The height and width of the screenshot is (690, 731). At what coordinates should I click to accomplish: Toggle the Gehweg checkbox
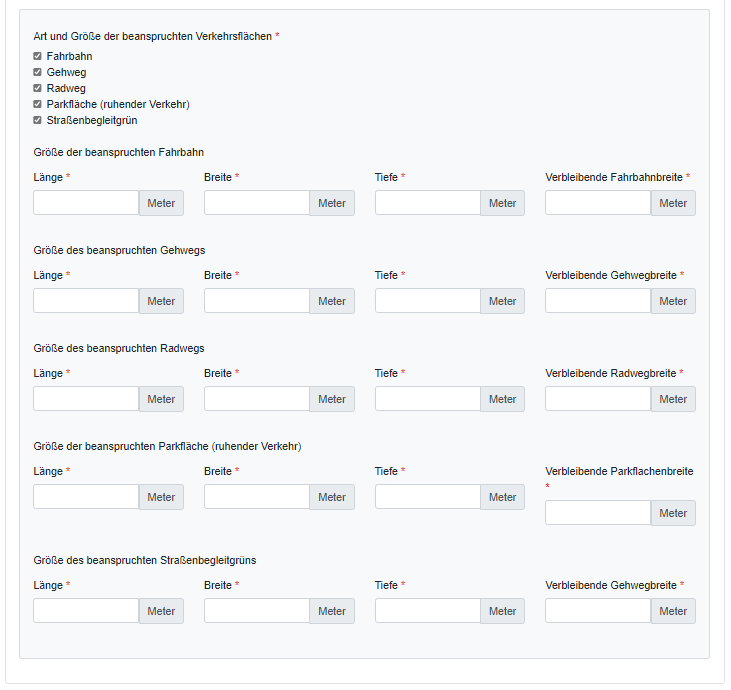[x=38, y=73]
